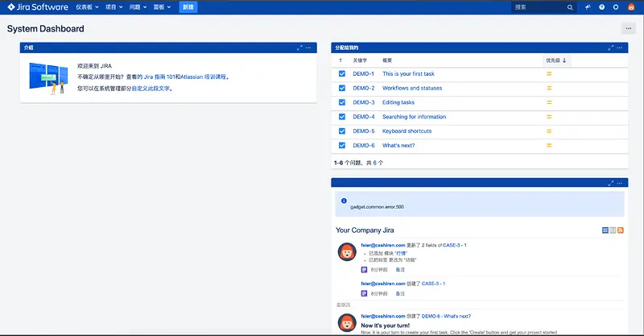Click the 关键字 column header
Image resolution: width=644 pixels, height=336 pixels.
tap(360, 60)
